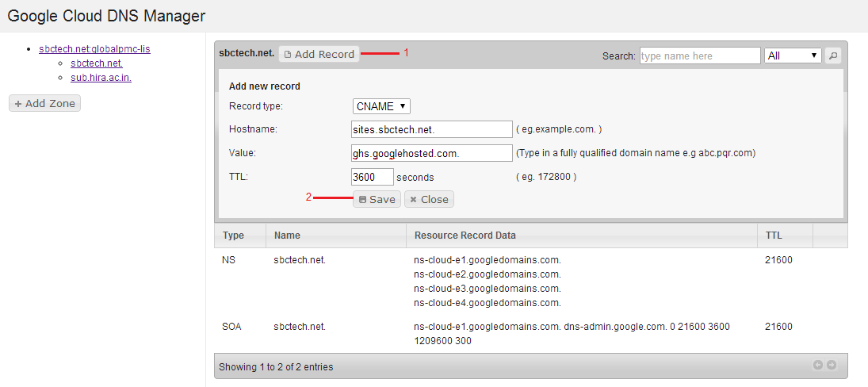Image resolution: width=868 pixels, height=387 pixels.
Task: Click the 'Add new record' form heading
Action: [x=265, y=86]
